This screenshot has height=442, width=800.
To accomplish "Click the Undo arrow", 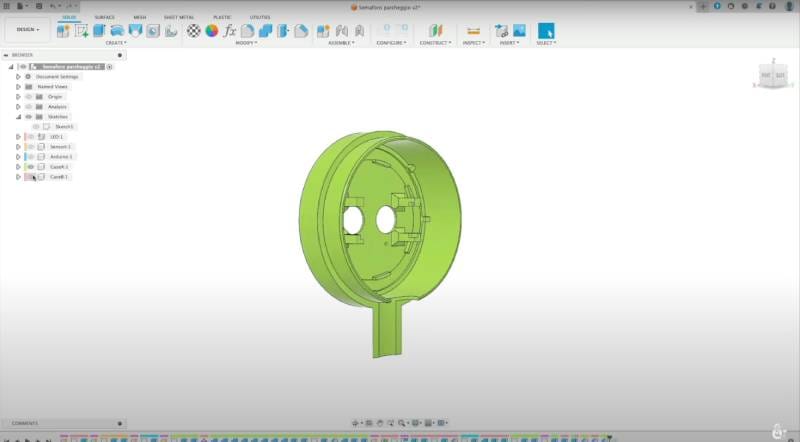I will click(54, 6).
